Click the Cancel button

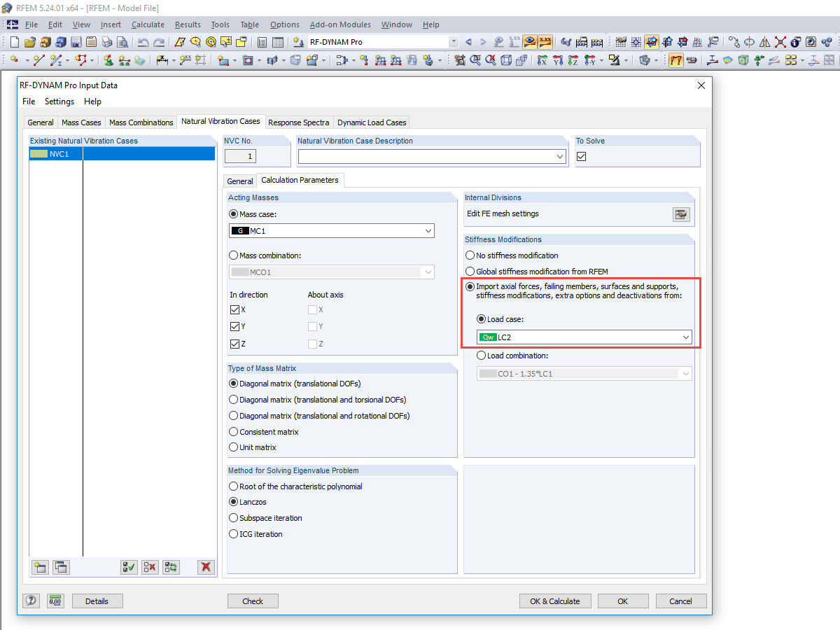coord(680,601)
